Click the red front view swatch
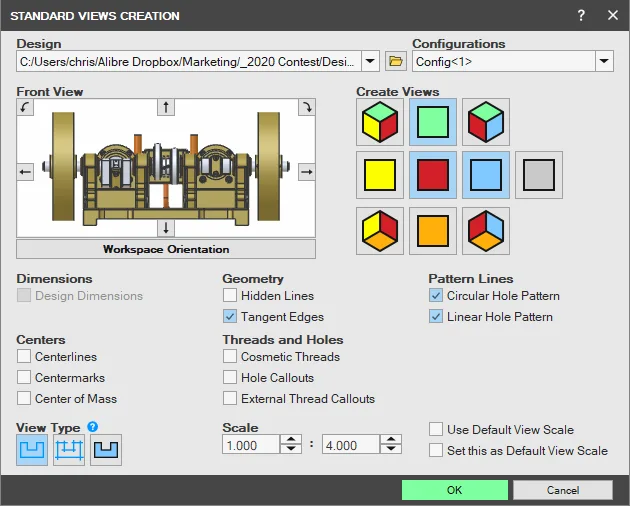 pos(433,175)
